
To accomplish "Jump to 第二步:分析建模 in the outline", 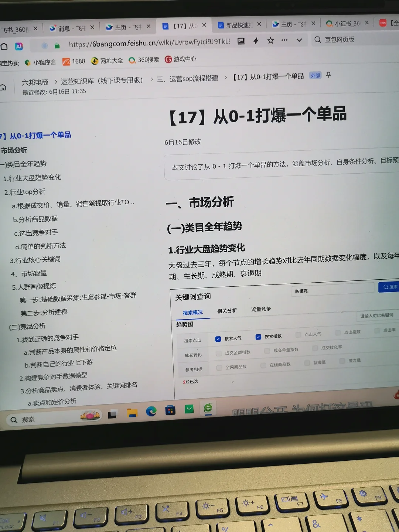I will click(44, 313).
